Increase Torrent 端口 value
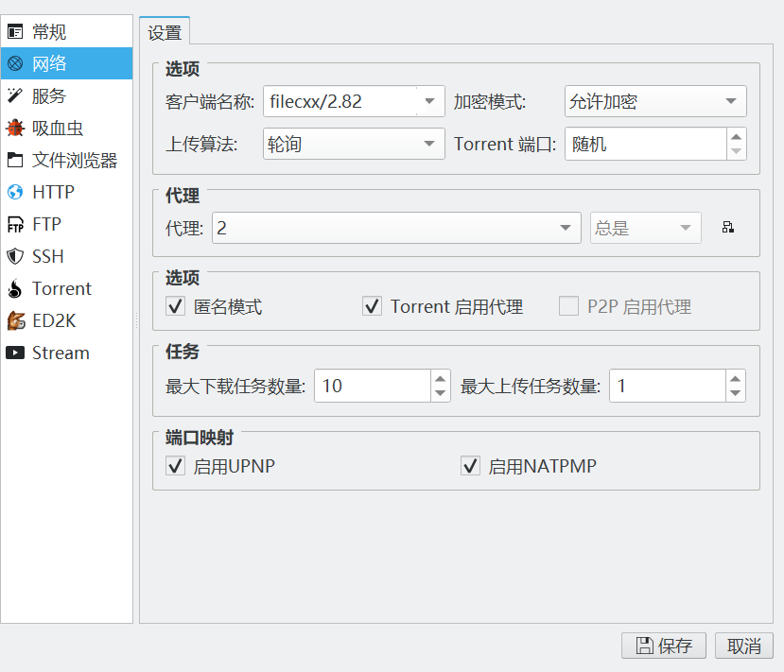The width and height of the screenshot is (784, 672). (736, 136)
